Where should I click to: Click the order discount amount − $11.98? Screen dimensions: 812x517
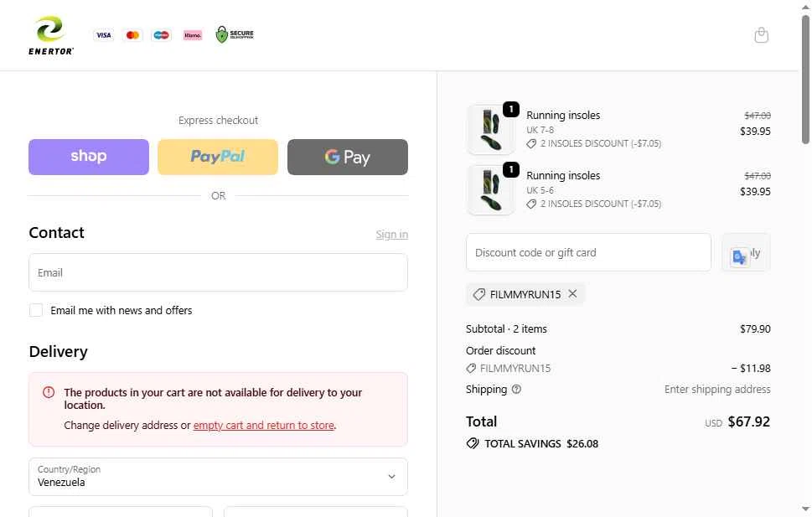(751, 369)
